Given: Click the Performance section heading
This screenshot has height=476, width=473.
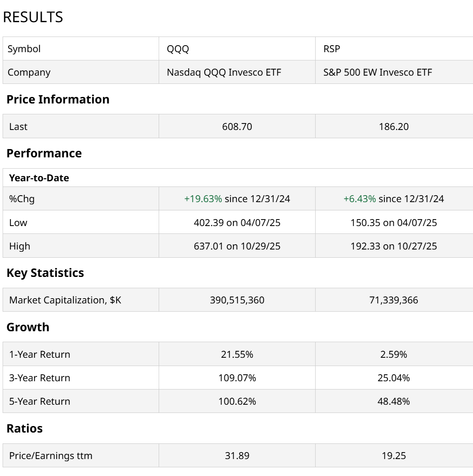Looking at the screenshot, I should [44, 153].
